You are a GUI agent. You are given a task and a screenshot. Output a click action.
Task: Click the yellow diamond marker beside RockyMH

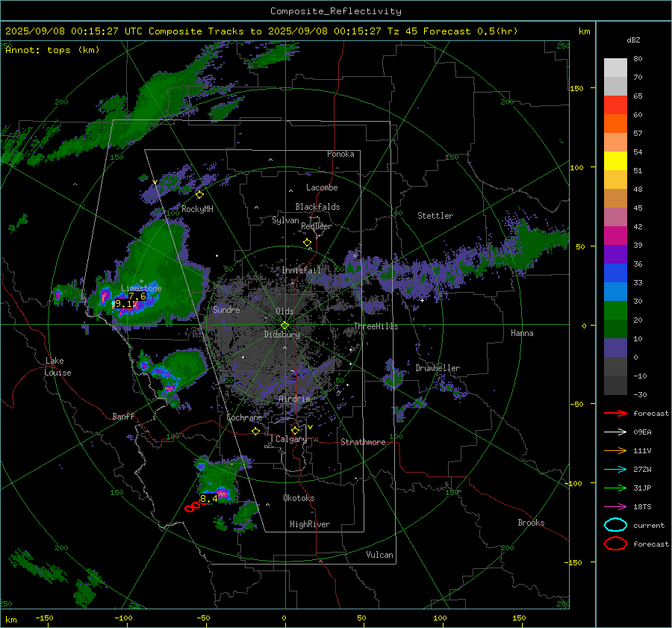199,195
